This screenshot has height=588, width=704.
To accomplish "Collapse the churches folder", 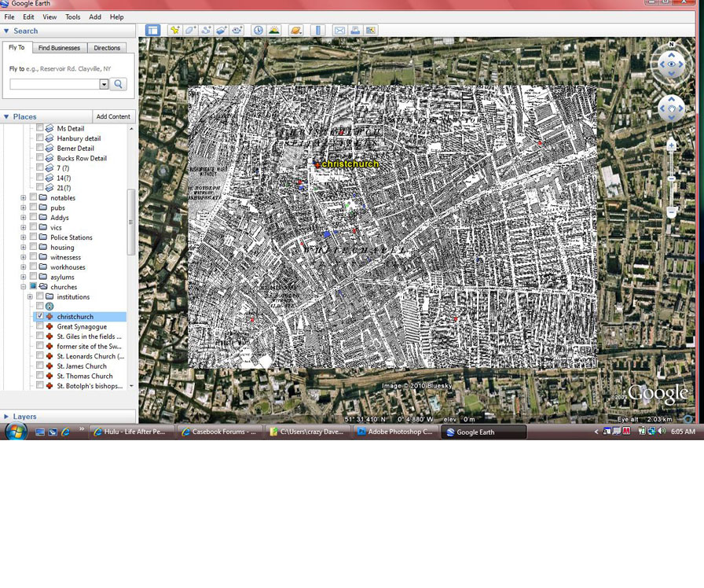I will (x=24, y=287).
